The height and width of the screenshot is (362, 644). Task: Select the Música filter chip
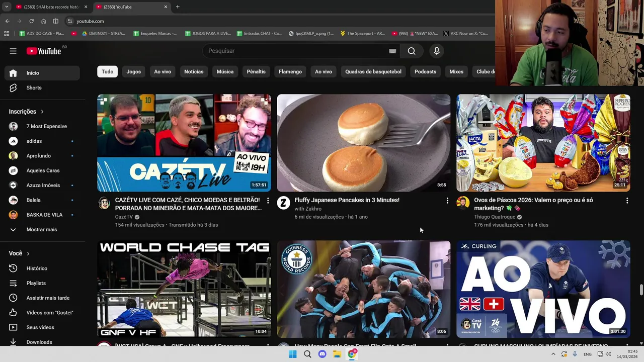pyautogui.click(x=225, y=72)
